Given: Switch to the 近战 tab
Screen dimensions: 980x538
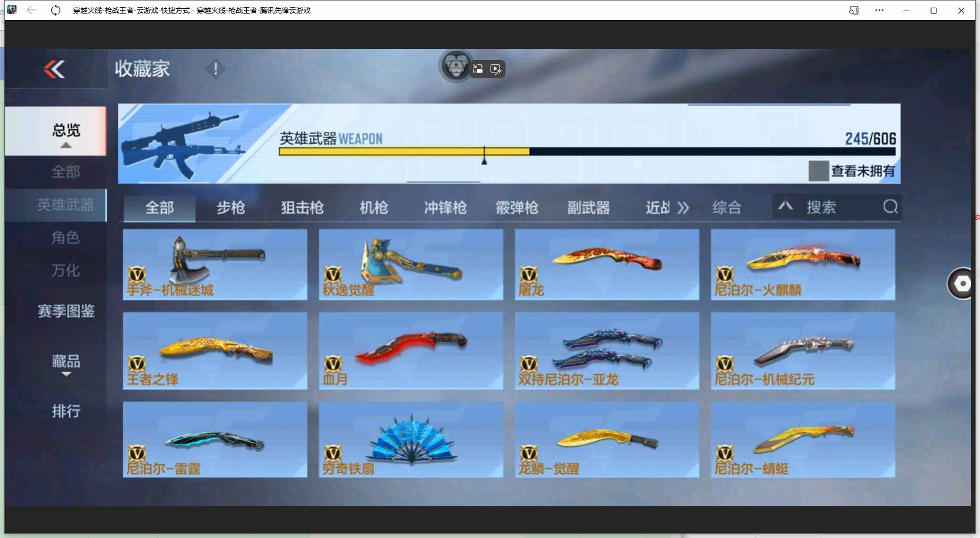Looking at the screenshot, I should pyautogui.click(x=658, y=208).
